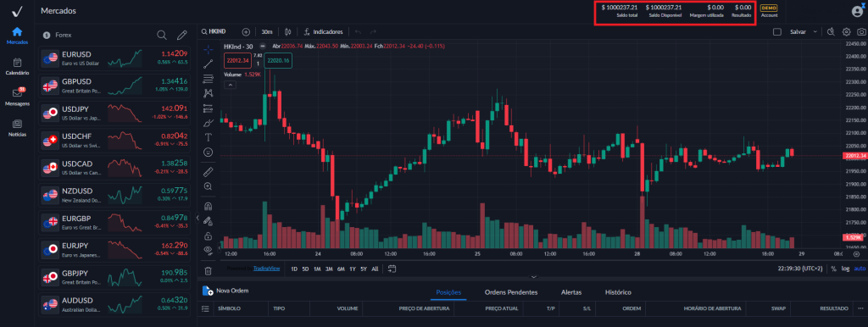The height and width of the screenshot is (327, 868).
Task: Select the 1D range button
Action: pyautogui.click(x=294, y=269)
